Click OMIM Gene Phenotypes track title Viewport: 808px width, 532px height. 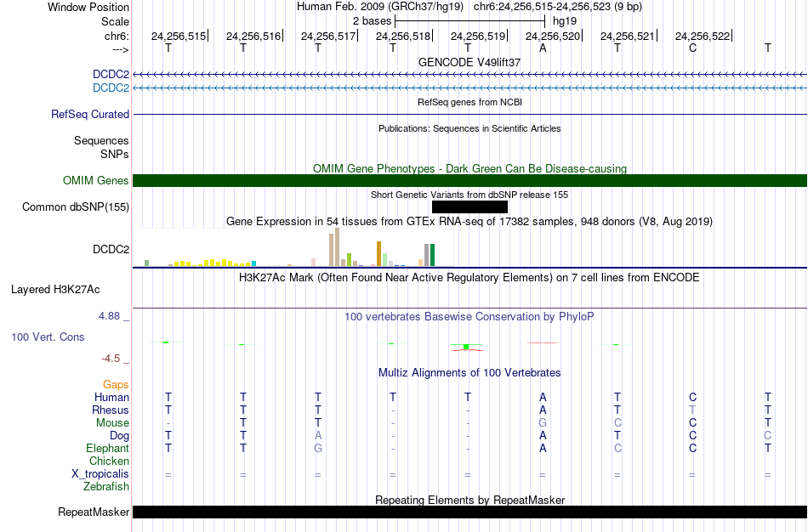[469, 168]
